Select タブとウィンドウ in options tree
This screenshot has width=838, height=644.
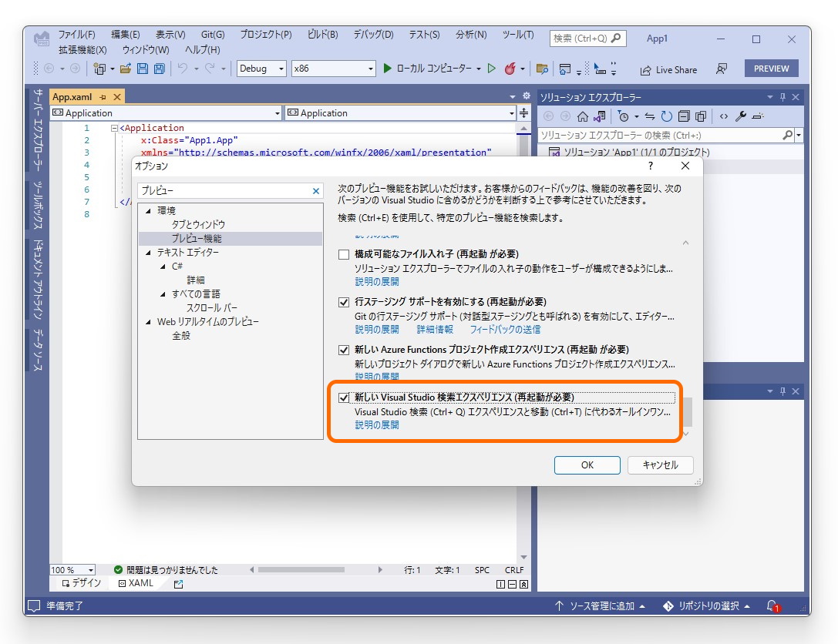(198, 225)
